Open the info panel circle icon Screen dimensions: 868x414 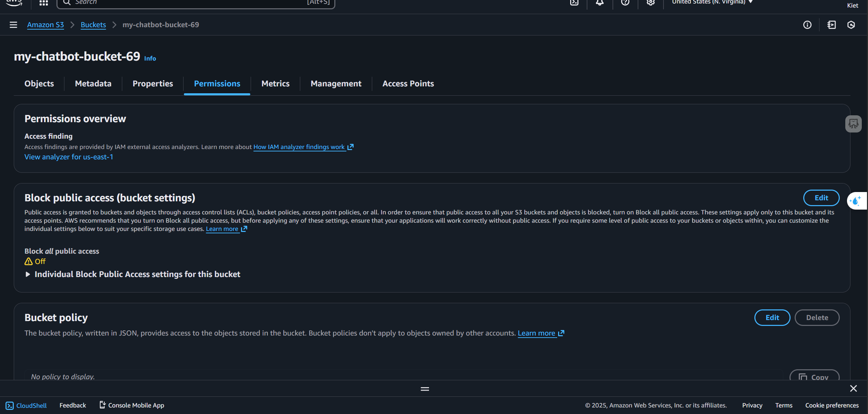(807, 25)
